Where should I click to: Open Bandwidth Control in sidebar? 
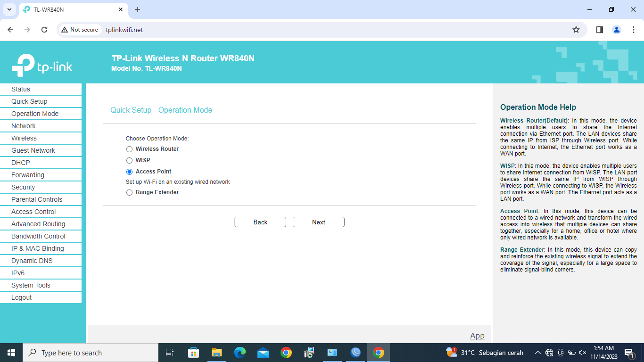point(41,236)
